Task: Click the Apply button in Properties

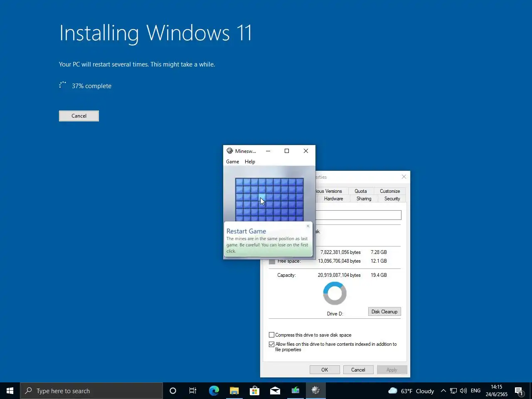Action: pyautogui.click(x=392, y=370)
